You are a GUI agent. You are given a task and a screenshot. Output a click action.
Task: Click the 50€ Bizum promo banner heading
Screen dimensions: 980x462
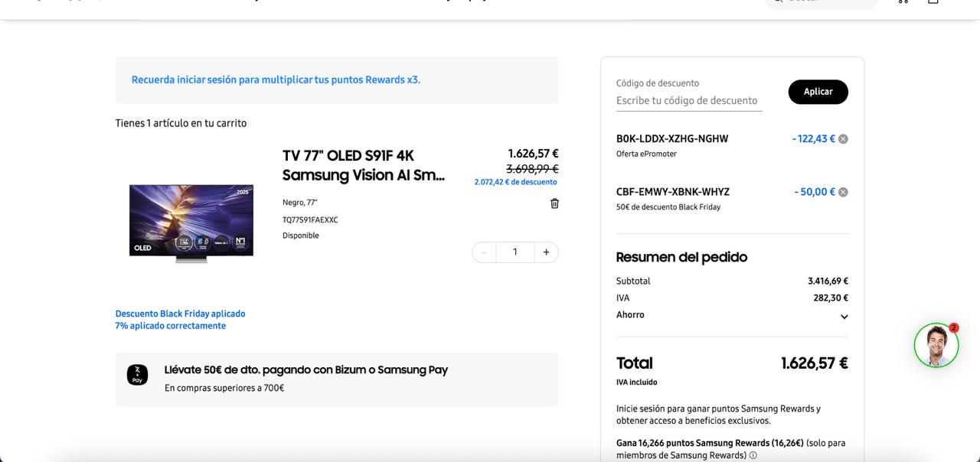305,370
